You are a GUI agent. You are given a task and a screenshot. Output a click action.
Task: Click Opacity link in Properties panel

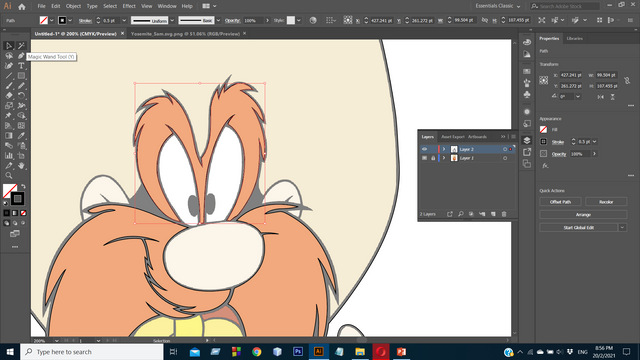click(x=558, y=154)
